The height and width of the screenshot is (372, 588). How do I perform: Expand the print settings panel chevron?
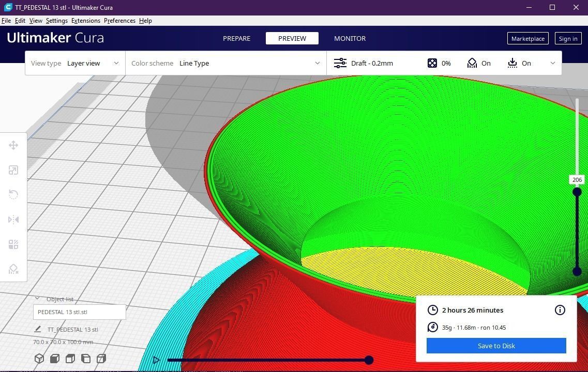coord(552,64)
